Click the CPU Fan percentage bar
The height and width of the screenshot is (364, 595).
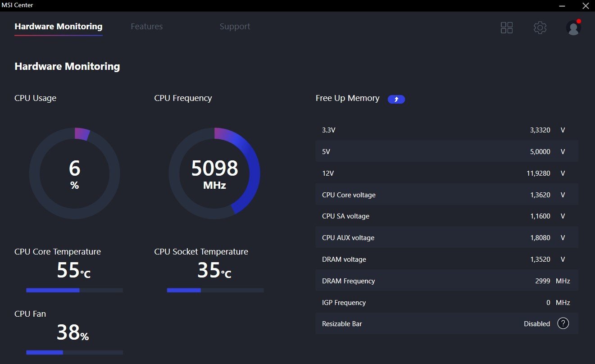tap(74, 352)
